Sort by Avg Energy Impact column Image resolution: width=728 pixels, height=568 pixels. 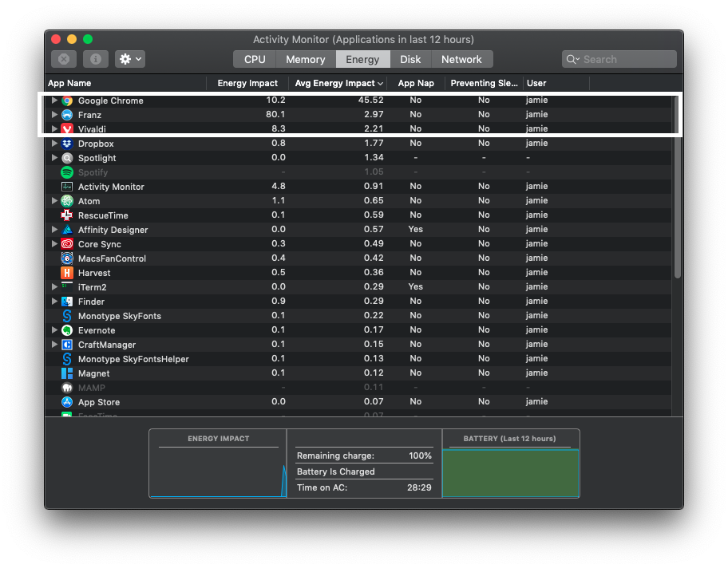(x=338, y=84)
